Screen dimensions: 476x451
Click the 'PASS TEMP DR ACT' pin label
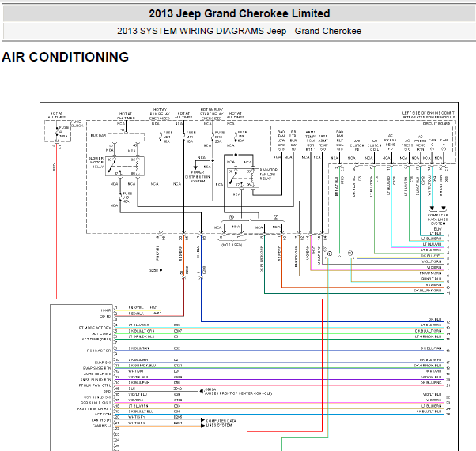click(94, 409)
